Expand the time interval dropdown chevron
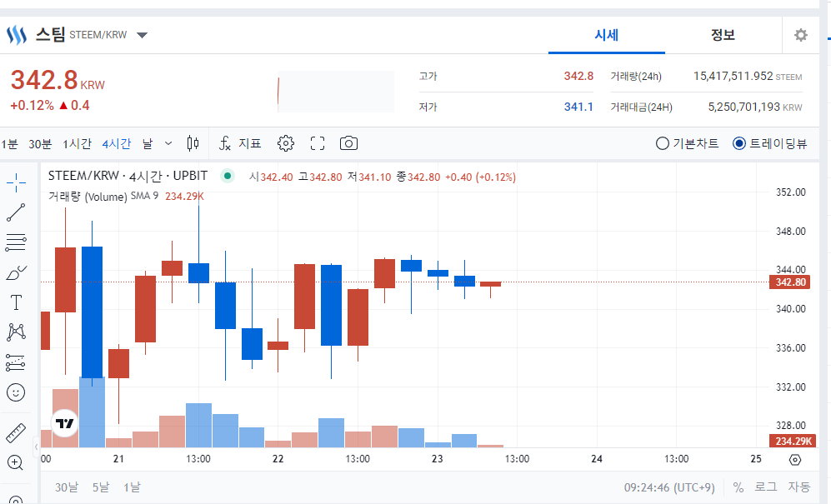The image size is (831, 504). [x=168, y=143]
